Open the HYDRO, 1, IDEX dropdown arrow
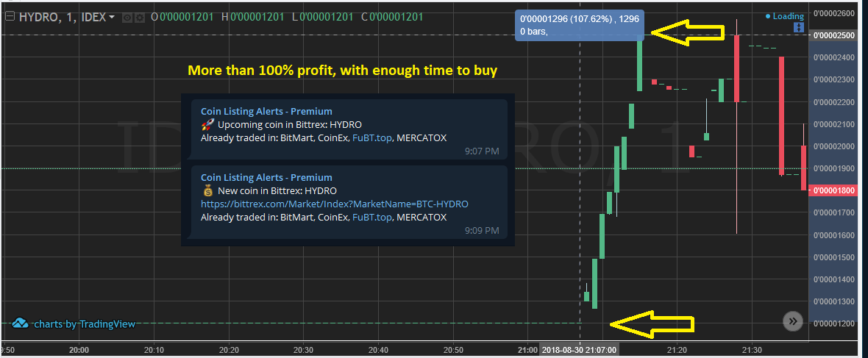Image resolution: width=868 pixels, height=358 pixels. (x=113, y=17)
